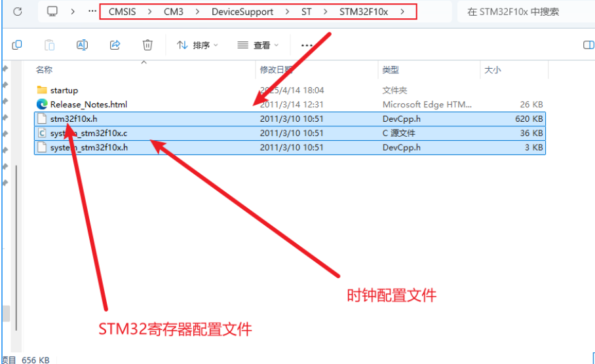The height and width of the screenshot is (364, 595).
Task: Open the 排序 sort dropdown
Action: pos(197,45)
